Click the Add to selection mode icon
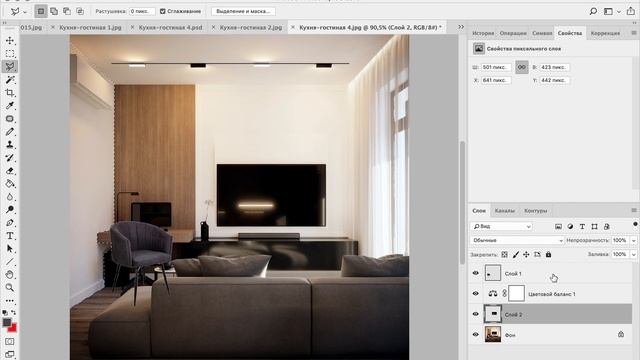640x360 pixels. click(54, 11)
